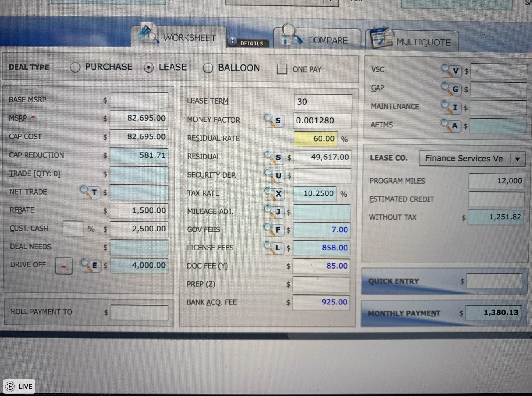Open Net Trade T lookup icon

[x=90, y=192]
